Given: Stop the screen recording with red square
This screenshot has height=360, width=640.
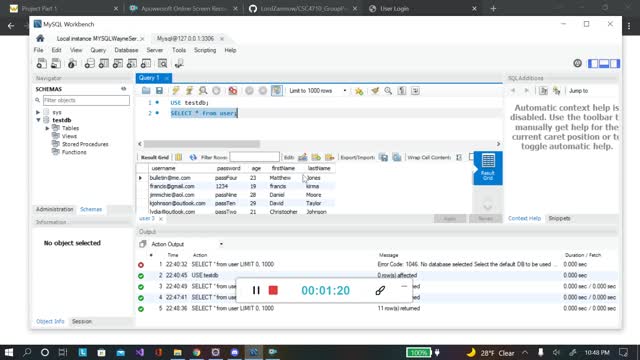Looking at the screenshot, I should pos(273,290).
